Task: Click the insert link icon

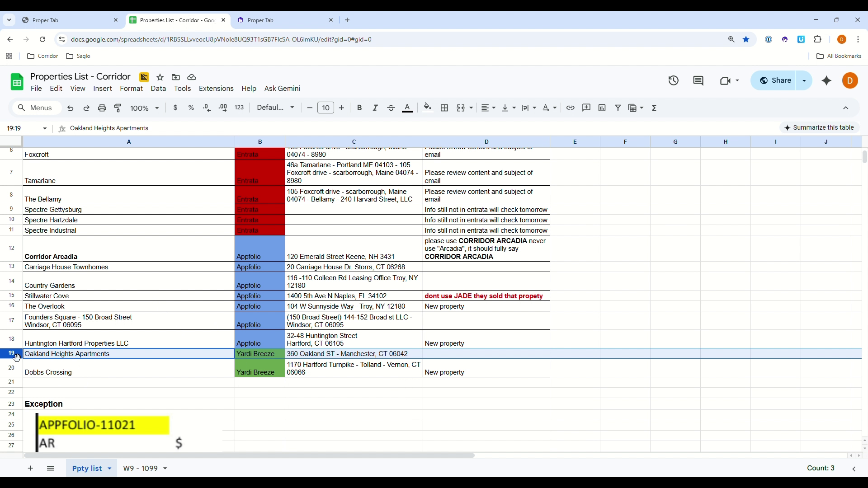Action: (x=571, y=108)
